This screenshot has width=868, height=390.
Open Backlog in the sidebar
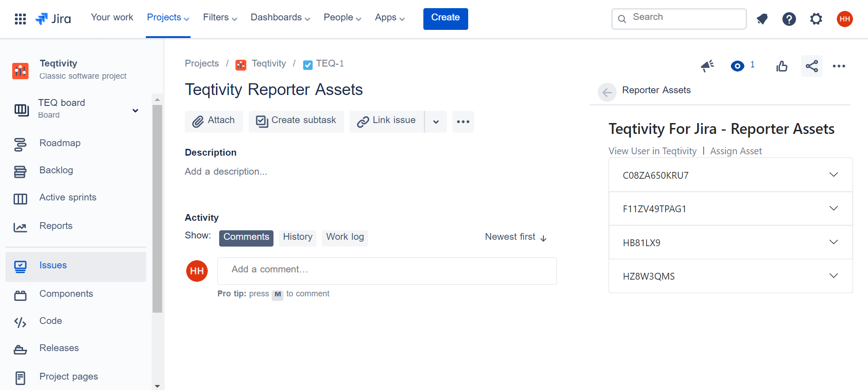click(x=76, y=171)
